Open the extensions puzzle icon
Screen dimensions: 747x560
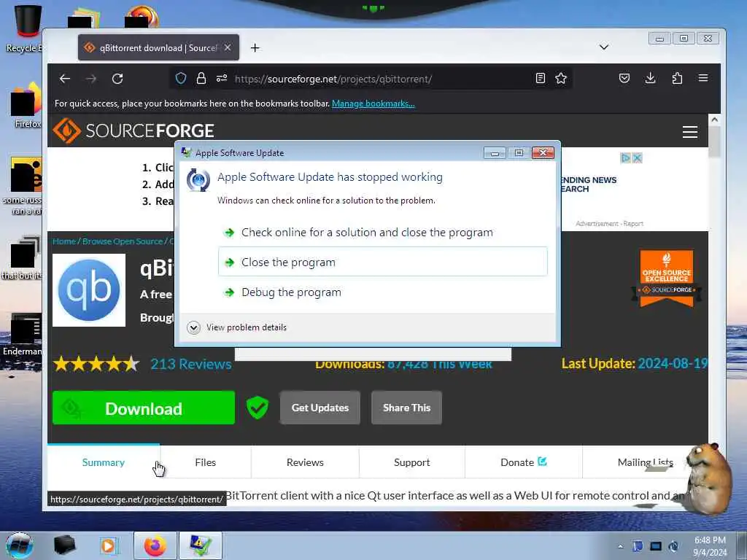pos(677,78)
